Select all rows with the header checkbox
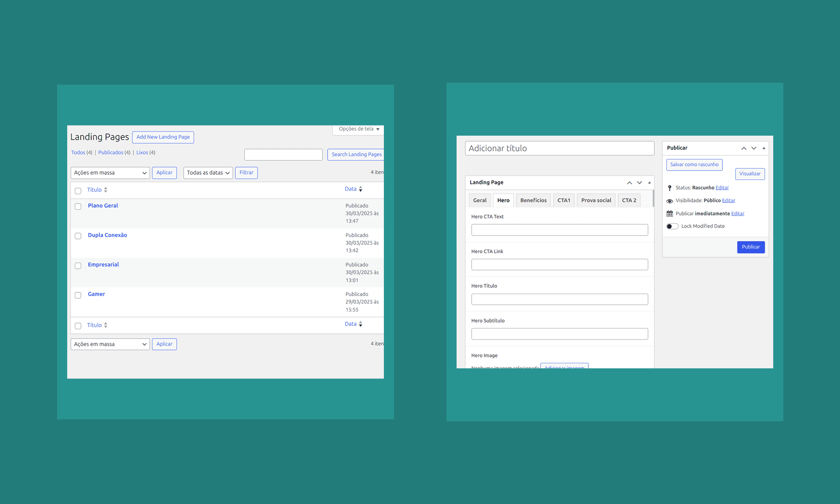 (78, 190)
